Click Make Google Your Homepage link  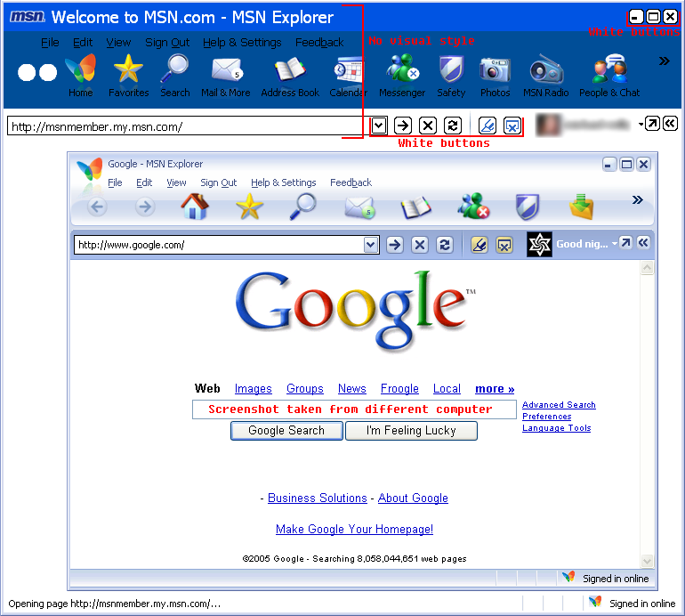354,529
